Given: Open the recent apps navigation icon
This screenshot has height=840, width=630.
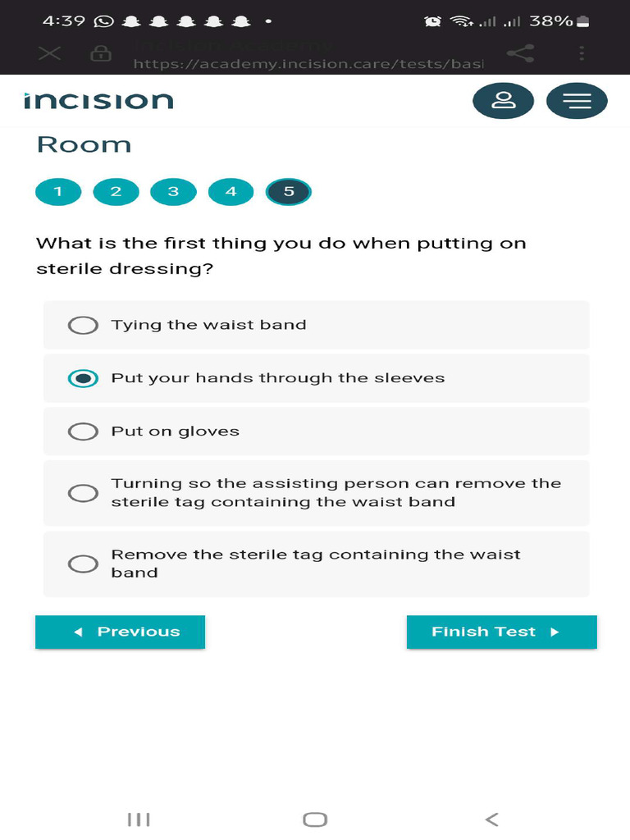Looking at the screenshot, I should (139, 819).
